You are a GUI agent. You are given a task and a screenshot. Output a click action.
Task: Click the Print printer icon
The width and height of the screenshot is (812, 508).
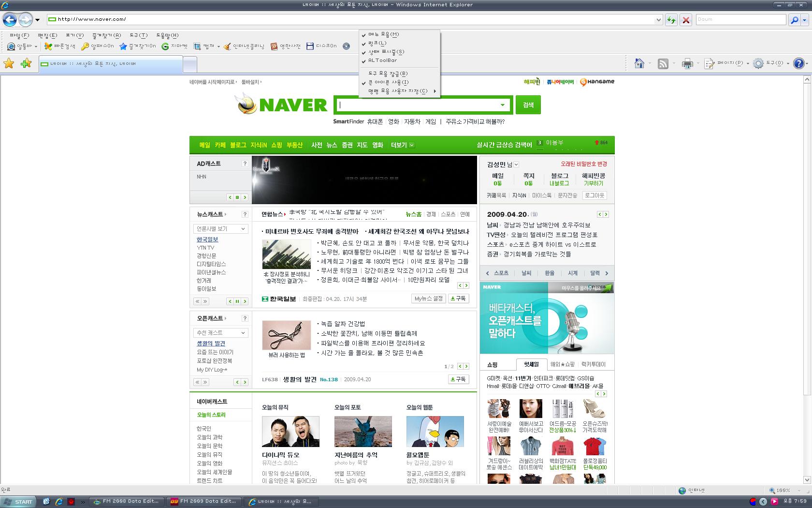pyautogui.click(x=687, y=63)
